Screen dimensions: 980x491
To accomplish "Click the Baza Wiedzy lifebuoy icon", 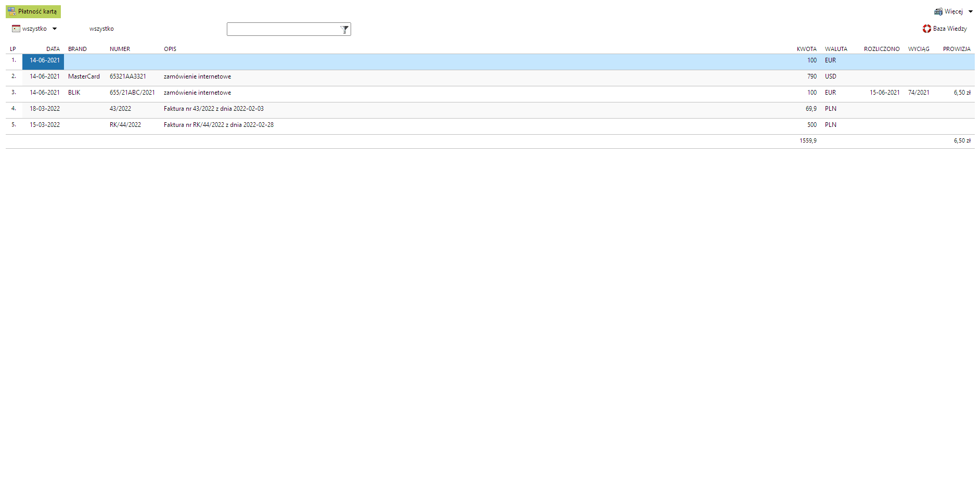I will click(x=926, y=29).
